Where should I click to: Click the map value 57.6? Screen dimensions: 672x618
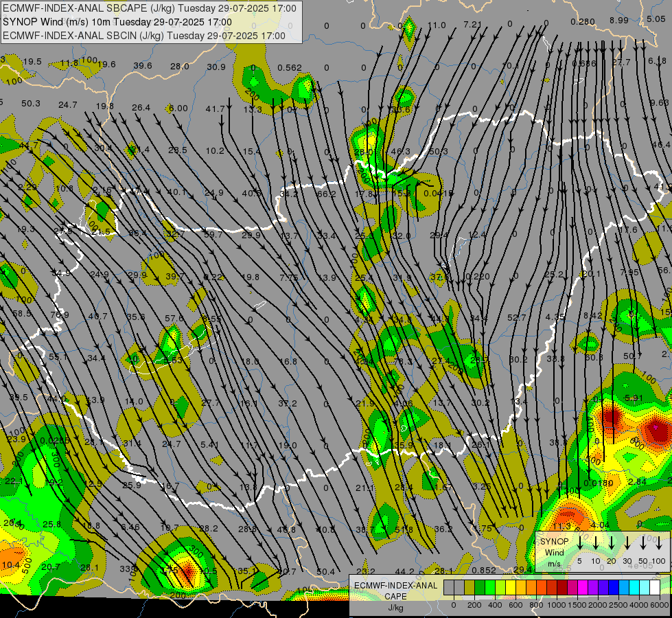(x=174, y=318)
